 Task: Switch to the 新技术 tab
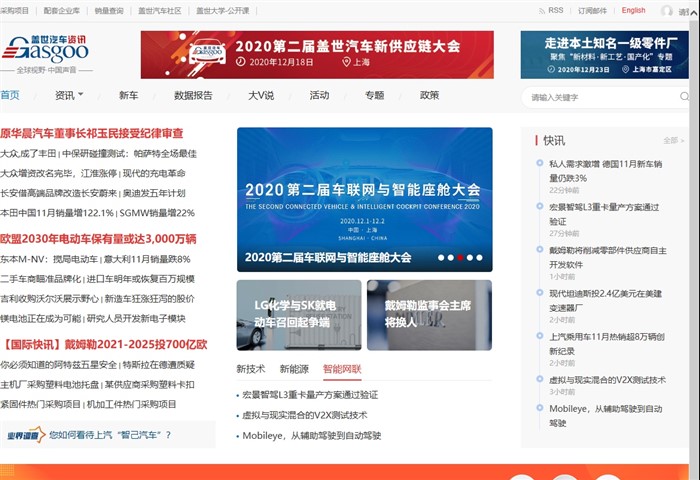[250, 369]
